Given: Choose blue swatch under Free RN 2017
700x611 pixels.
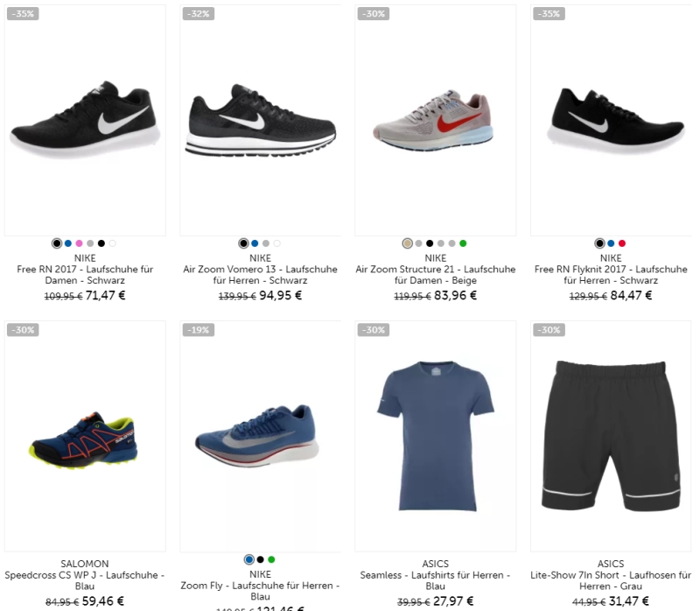Looking at the screenshot, I should [68, 243].
